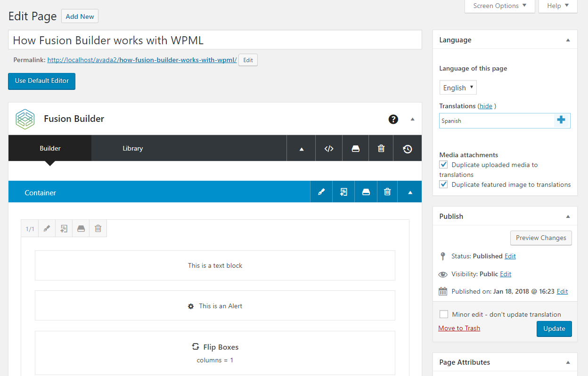
Task: Open the page language dropdown showing English
Action: [x=458, y=88]
